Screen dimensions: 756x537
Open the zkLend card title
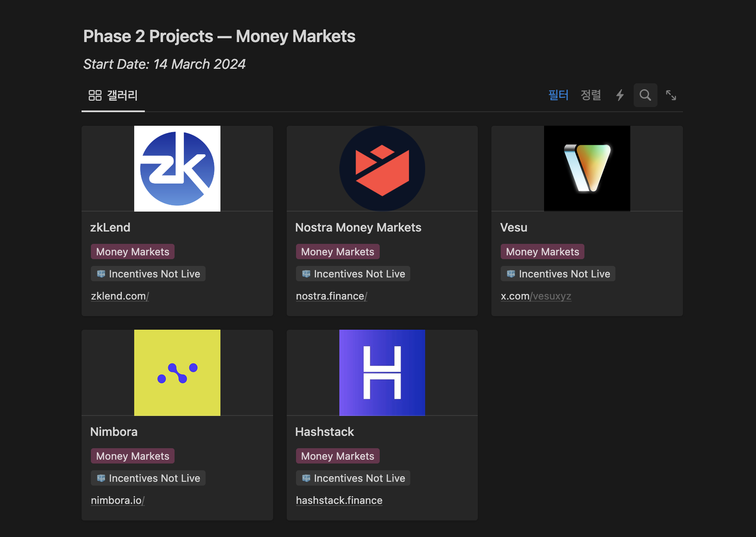110,227
